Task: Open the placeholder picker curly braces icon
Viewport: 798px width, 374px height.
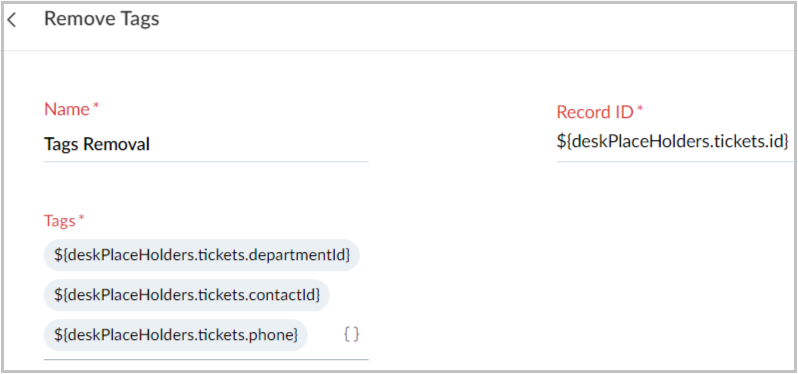Action: coord(351,334)
